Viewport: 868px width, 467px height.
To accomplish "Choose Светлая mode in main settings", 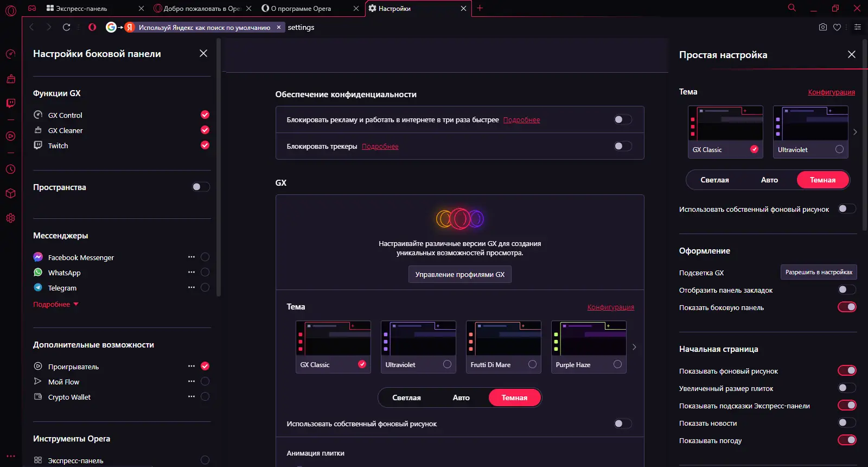I will (406, 397).
